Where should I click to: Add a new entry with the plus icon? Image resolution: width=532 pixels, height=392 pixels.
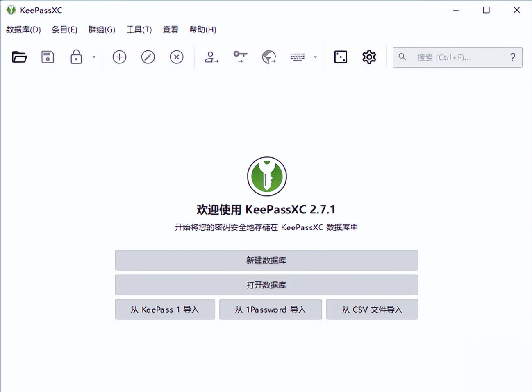(119, 57)
